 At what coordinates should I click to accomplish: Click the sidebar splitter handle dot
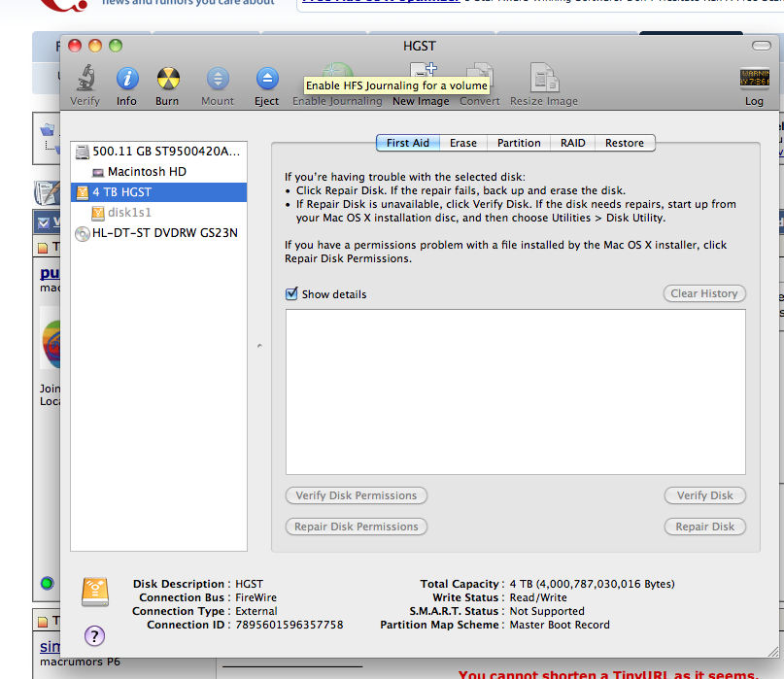[259, 346]
